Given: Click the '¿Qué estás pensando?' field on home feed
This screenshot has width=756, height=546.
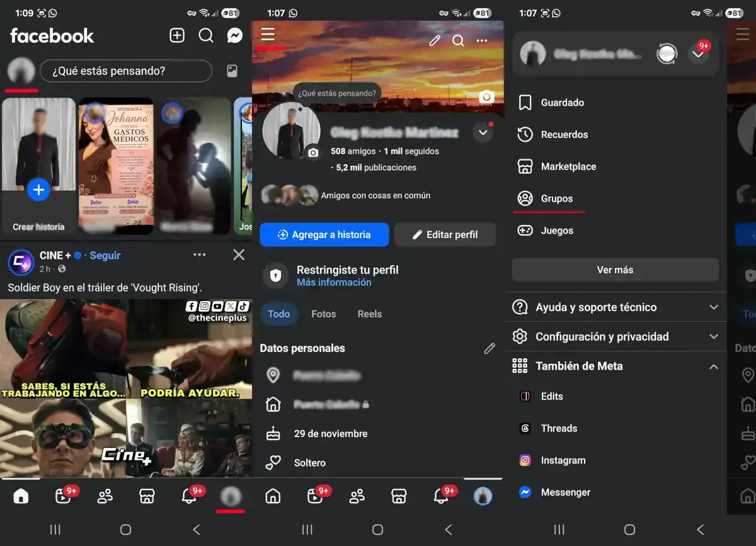Looking at the screenshot, I should coord(126,71).
